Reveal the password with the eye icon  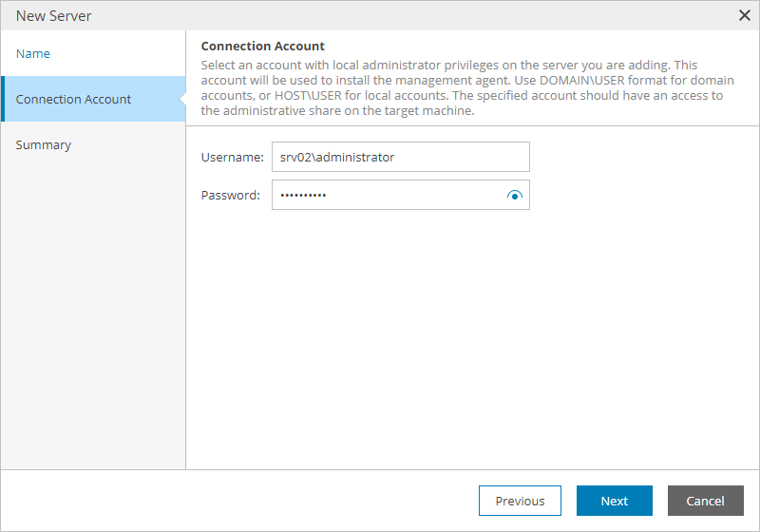(515, 196)
